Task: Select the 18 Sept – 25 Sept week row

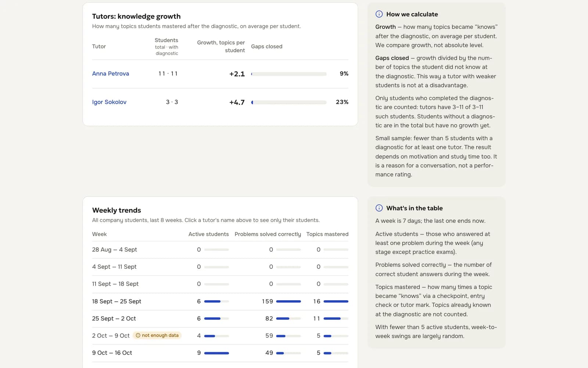Action: click(x=220, y=301)
